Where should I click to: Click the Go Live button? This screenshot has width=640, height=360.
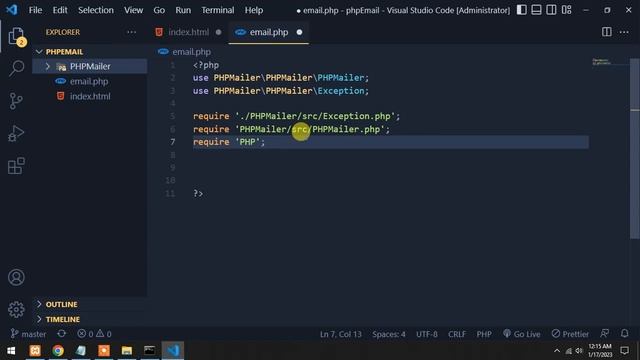(522, 334)
